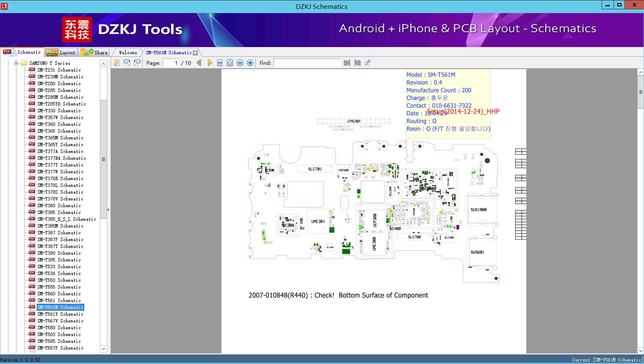
Task: Select SM-T280 Schematic tree item
Action: coord(59,83)
